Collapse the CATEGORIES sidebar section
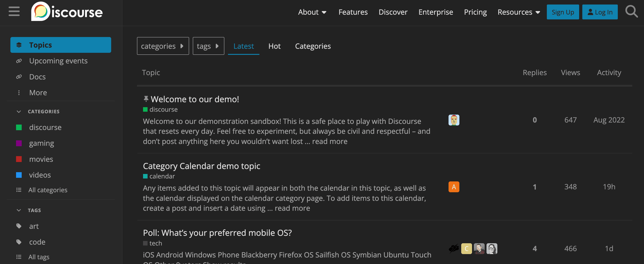Screen dimensions: 644x264 19,111
